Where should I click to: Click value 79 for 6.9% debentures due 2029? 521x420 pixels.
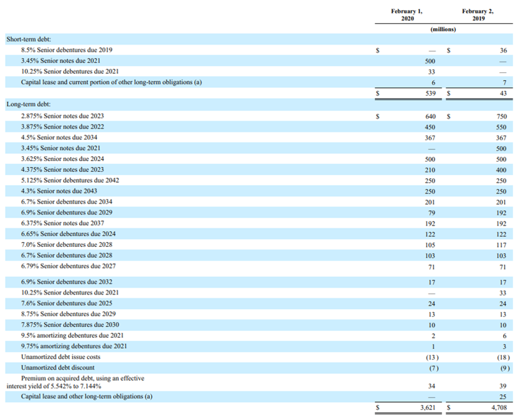coord(432,213)
